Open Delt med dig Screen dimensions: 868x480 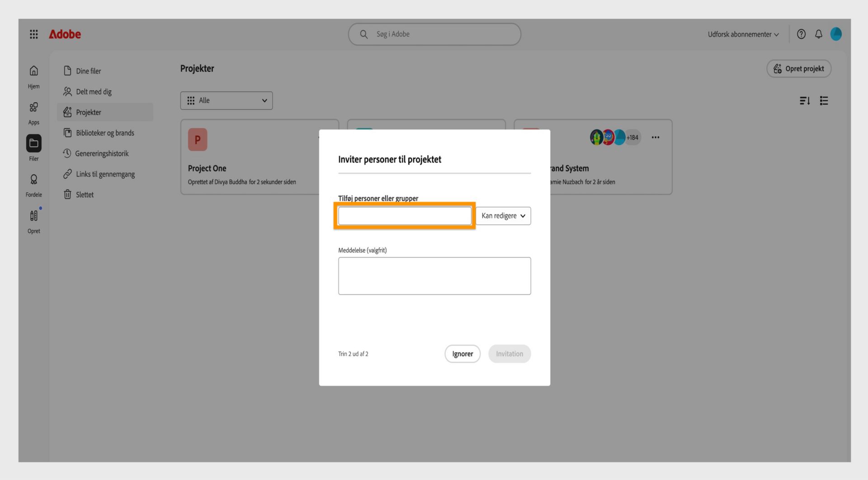(x=105, y=92)
